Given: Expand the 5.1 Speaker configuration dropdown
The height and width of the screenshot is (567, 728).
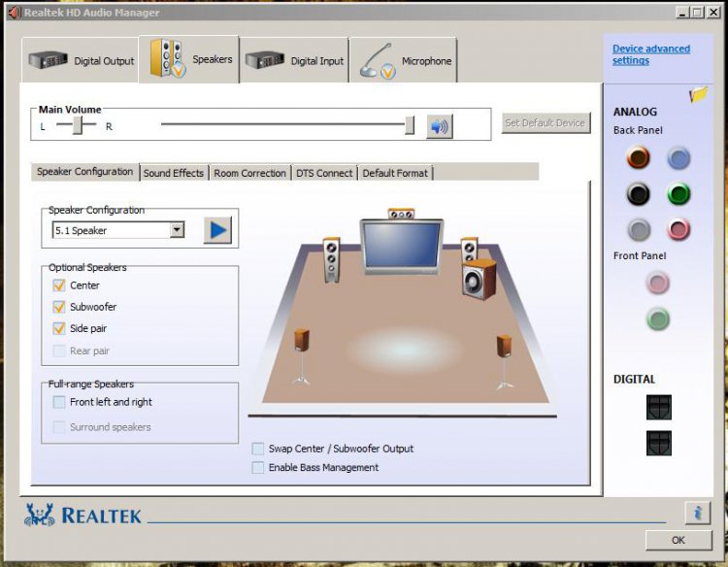Looking at the screenshot, I should pos(177,230).
